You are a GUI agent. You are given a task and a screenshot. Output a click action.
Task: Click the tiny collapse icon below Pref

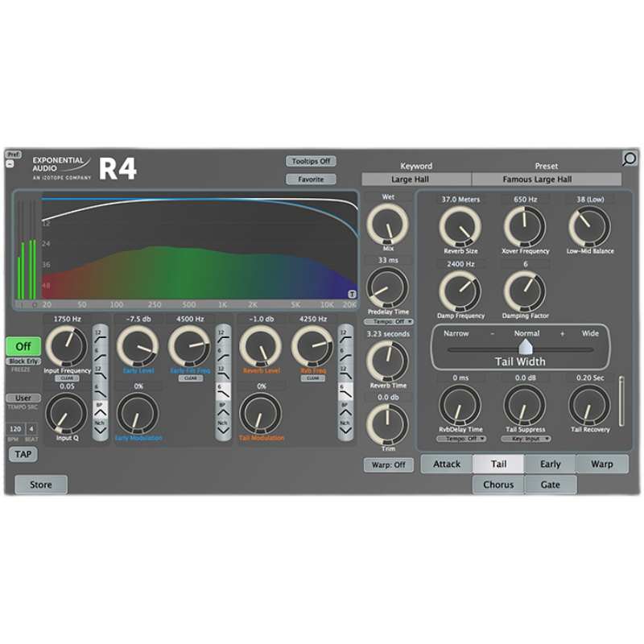point(10,164)
